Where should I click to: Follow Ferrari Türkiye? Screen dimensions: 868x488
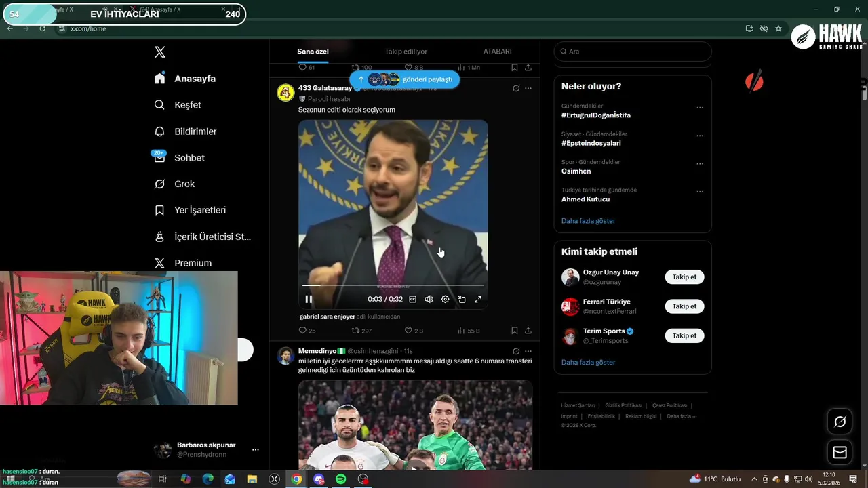pos(684,306)
